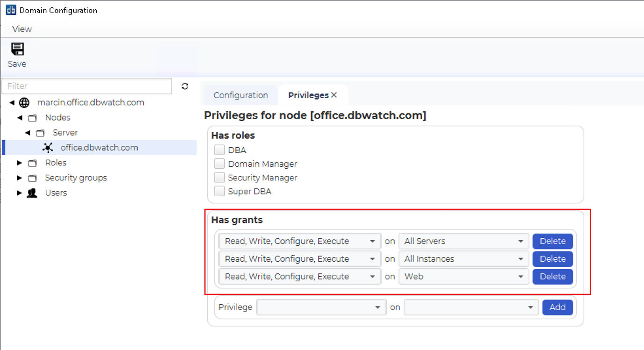Click the refresh icon beside Filter box
The width and height of the screenshot is (644, 350).
pos(185,86)
